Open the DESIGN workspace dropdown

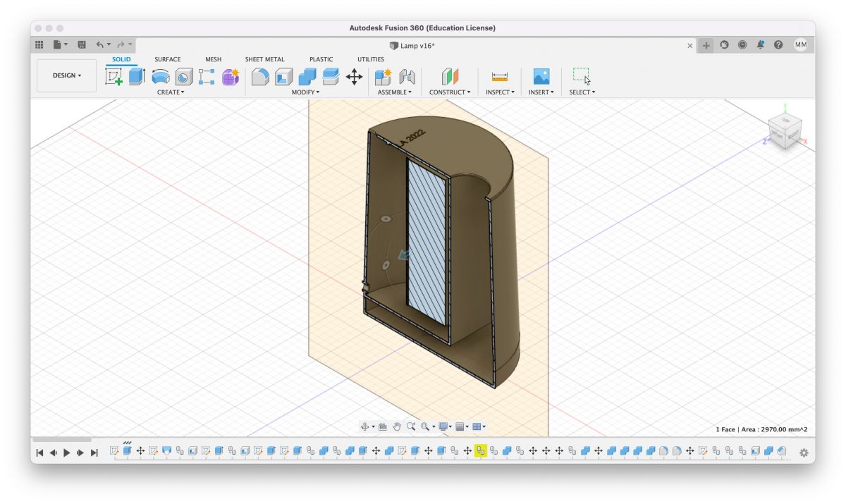(x=67, y=75)
